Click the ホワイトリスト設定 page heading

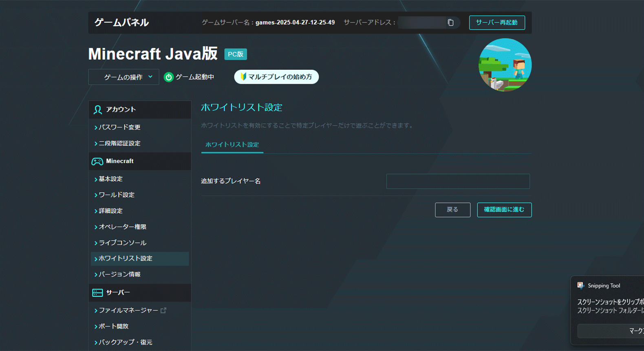coord(242,107)
